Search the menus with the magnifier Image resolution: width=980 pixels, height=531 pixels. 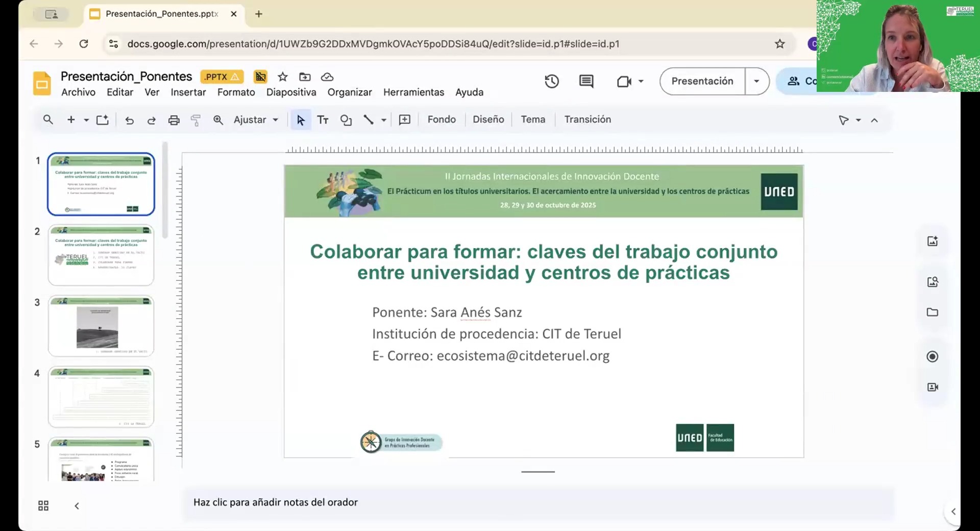[x=48, y=119]
